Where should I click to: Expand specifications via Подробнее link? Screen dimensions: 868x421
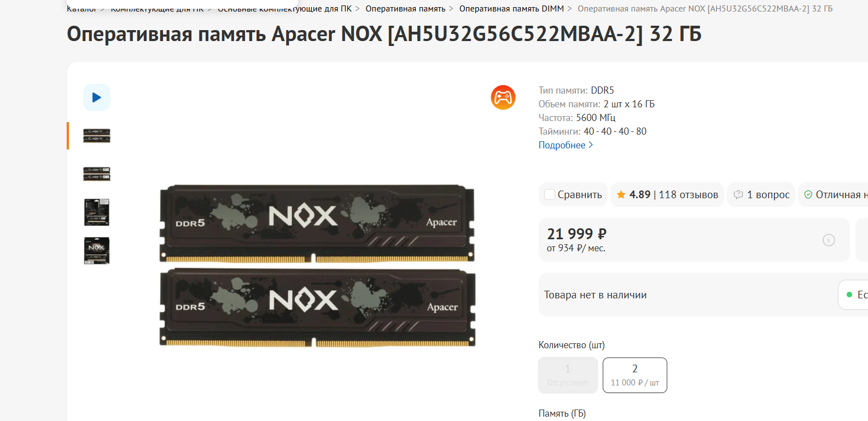pyautogui.click(x=566, y=145)
